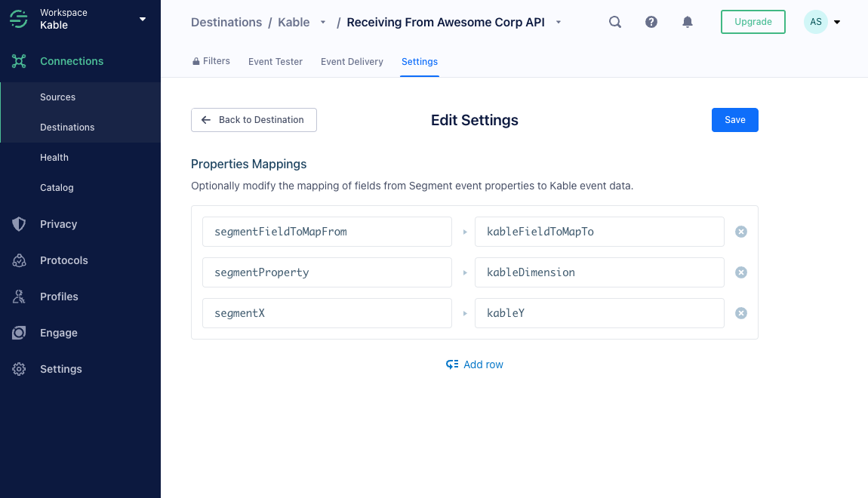Click the Segment logo icon
868x498 pixels.
pyautogui.click(x=19, y=19)
